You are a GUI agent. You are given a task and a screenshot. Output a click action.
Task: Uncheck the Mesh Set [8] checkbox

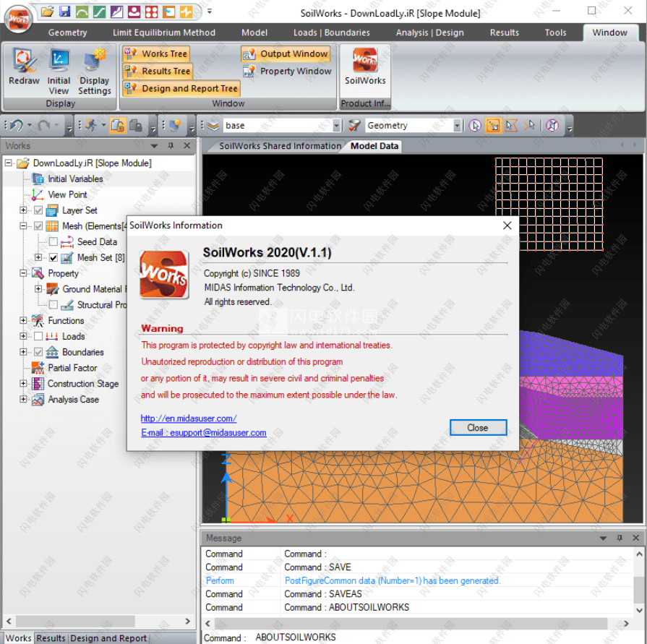(x=53, y=257)
